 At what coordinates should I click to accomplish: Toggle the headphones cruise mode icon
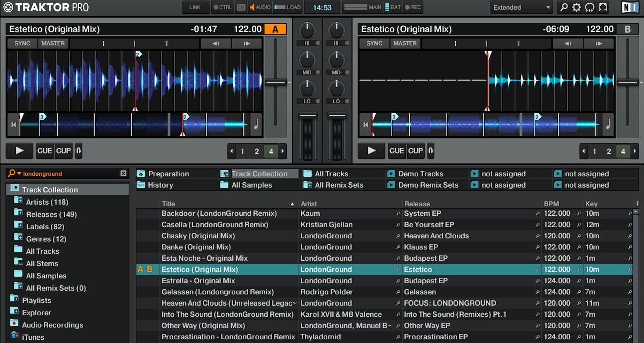(590, 7)
